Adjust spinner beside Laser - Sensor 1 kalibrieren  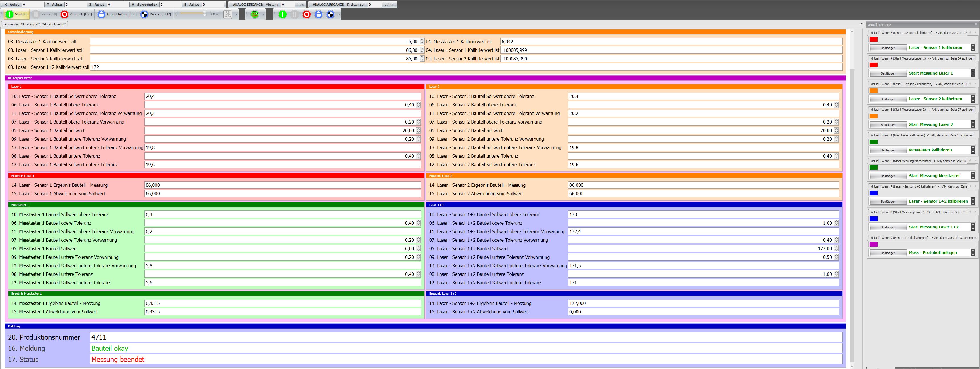click(x=973, y=48)
